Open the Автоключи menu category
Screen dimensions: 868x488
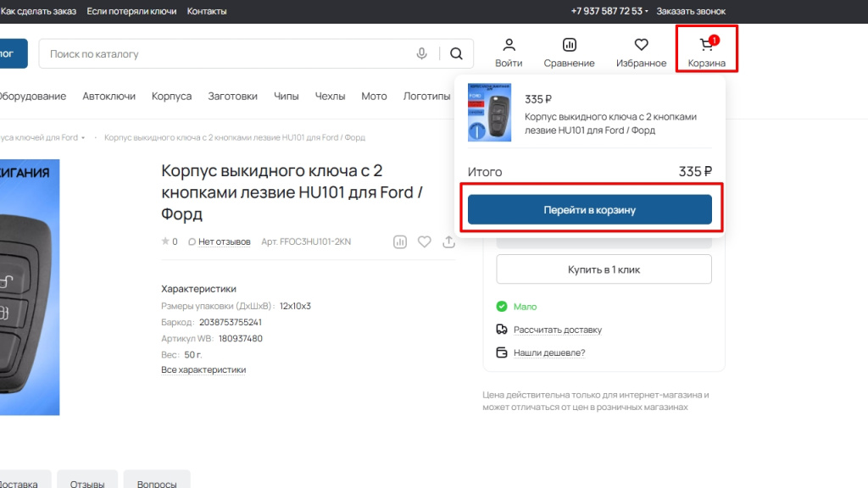point(108,97)
